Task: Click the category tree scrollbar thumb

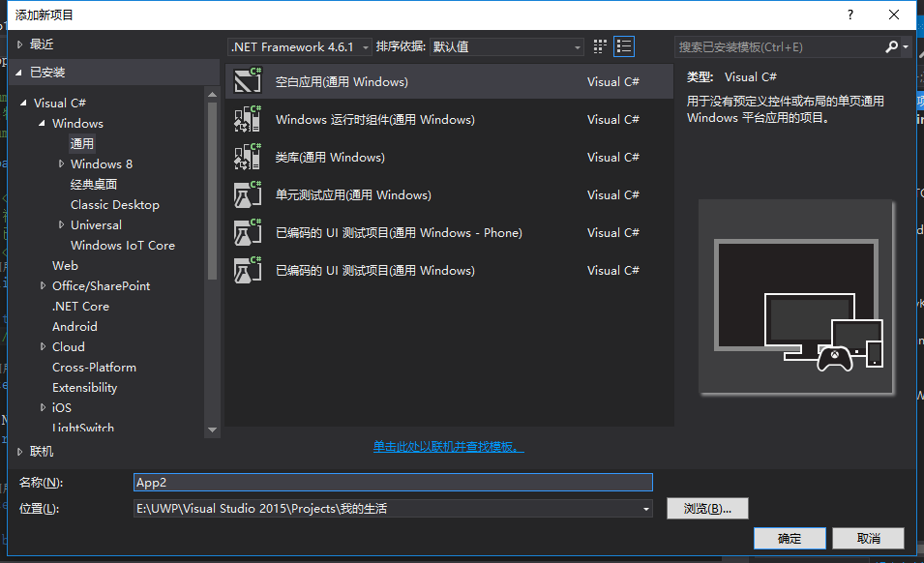Action: point(212,191)
